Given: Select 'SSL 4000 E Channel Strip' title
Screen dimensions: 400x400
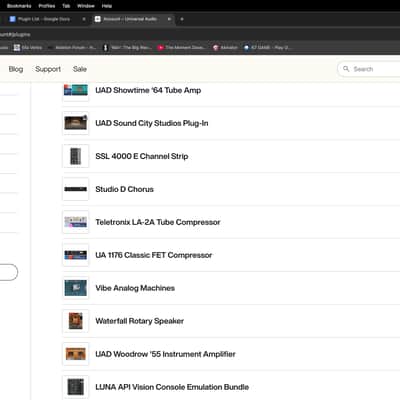Looking at the screenshot, I should 142,156.
